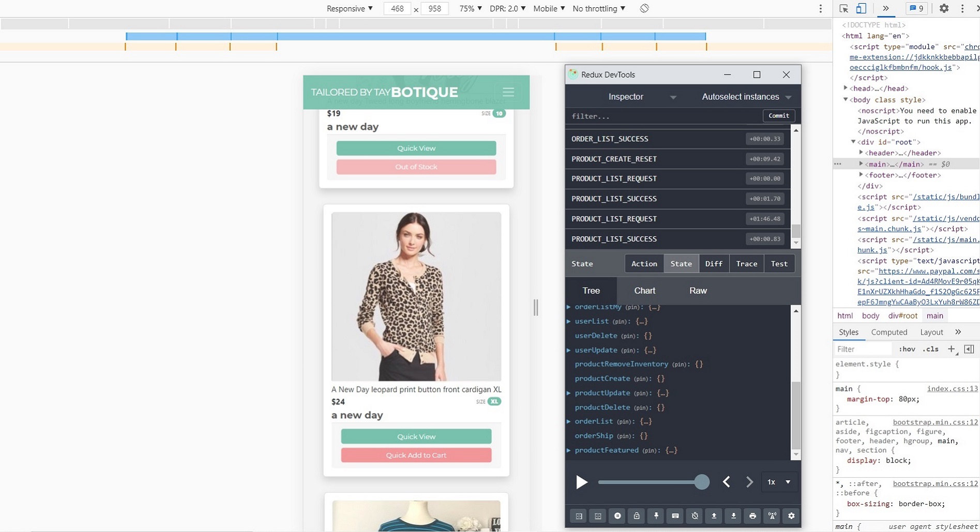Screen dimensions: 980x532
Task: Switch to the Action tab
Action: click(644, 264)
